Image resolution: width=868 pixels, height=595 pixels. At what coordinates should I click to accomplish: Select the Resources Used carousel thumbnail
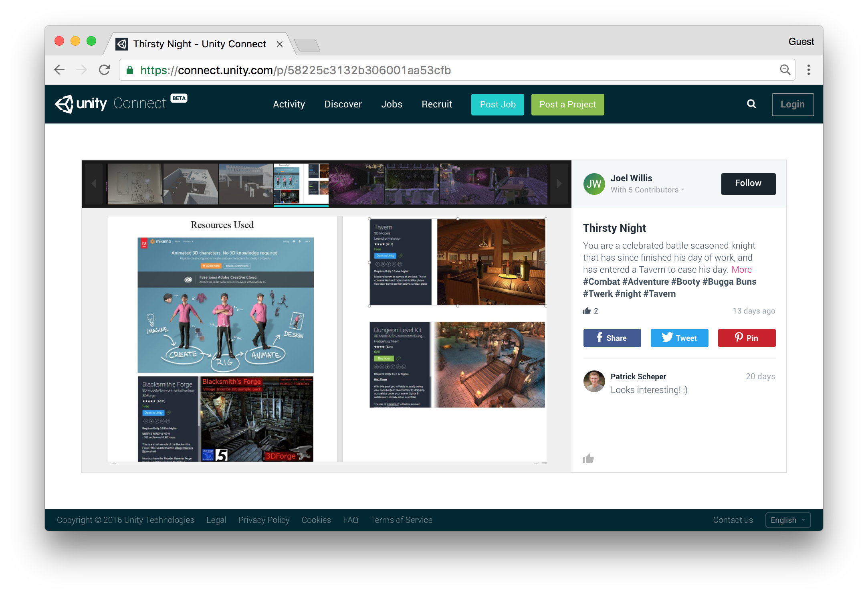[301, 184]
